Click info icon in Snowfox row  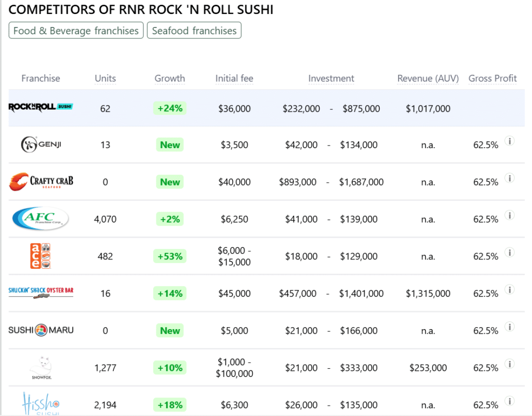click(x=510, y=363)
